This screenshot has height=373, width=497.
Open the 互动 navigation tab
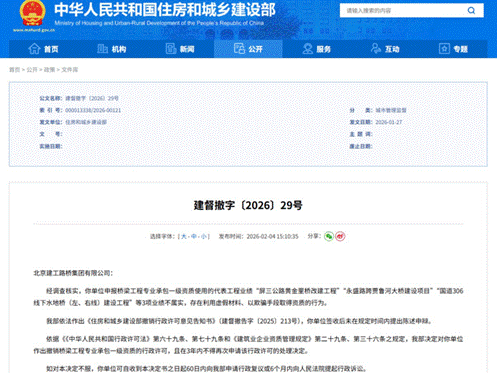pos(385,49)
